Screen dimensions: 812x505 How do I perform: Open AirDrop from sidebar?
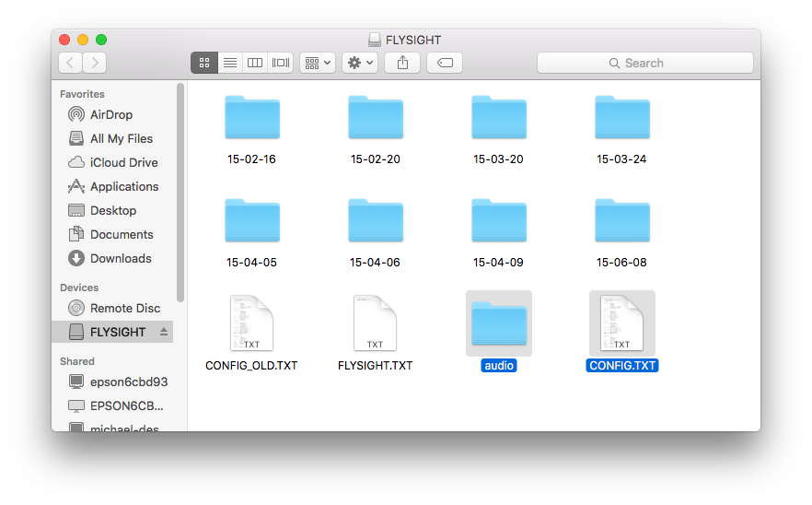pos(110,114)
